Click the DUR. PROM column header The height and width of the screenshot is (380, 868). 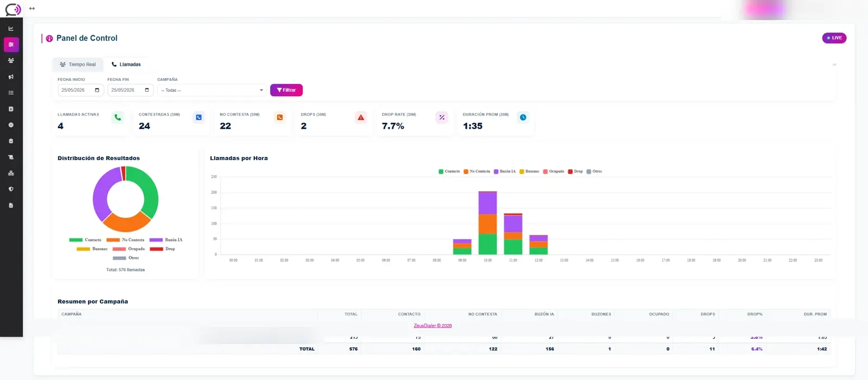[815, 314]
